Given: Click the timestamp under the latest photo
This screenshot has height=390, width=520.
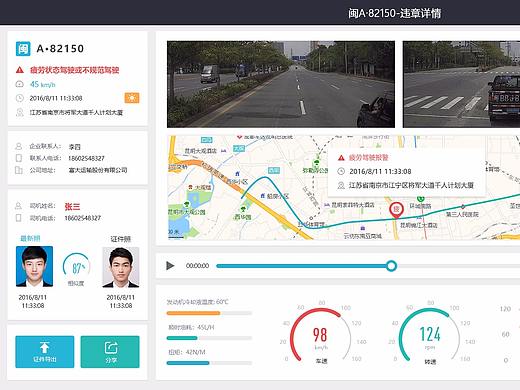Looking at the screenshot, I should tap(33, 301).
